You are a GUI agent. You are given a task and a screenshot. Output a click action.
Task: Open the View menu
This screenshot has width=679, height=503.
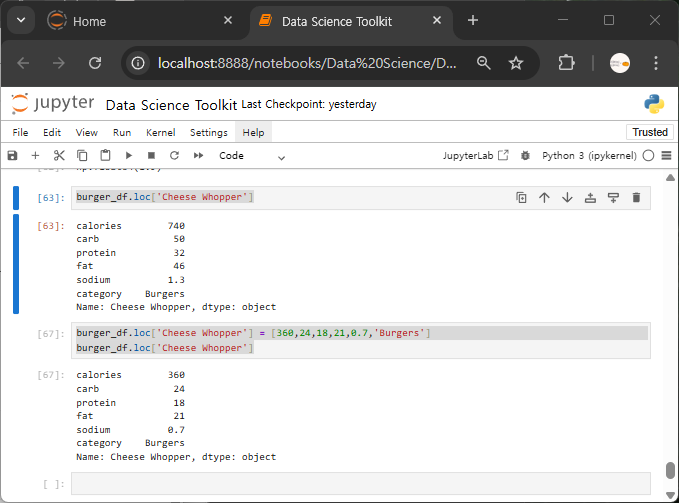(87, 132)
